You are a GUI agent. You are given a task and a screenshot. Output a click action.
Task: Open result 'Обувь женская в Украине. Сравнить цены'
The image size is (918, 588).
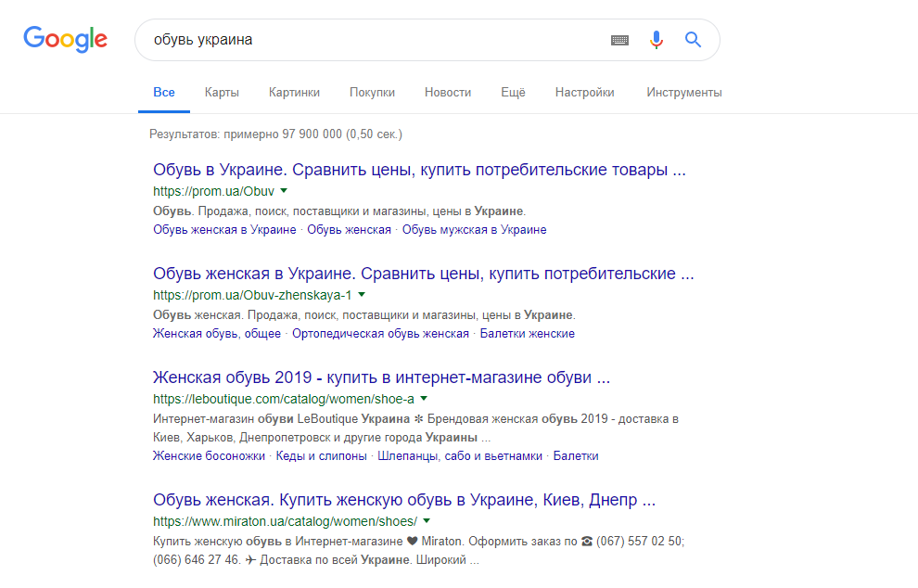[x=423, y=274]
